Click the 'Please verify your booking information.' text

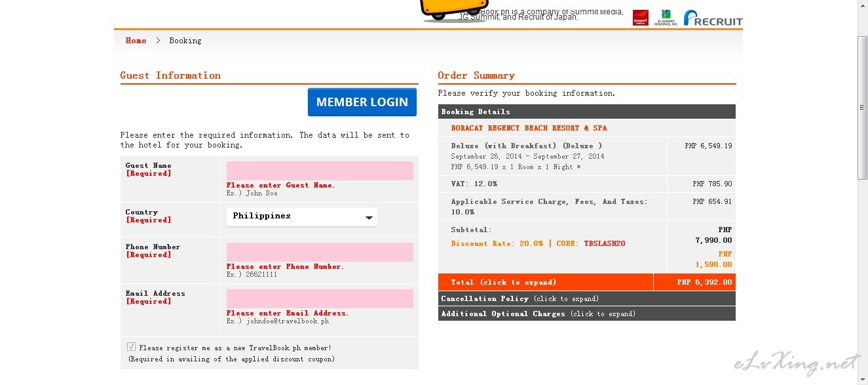[527, 93]
